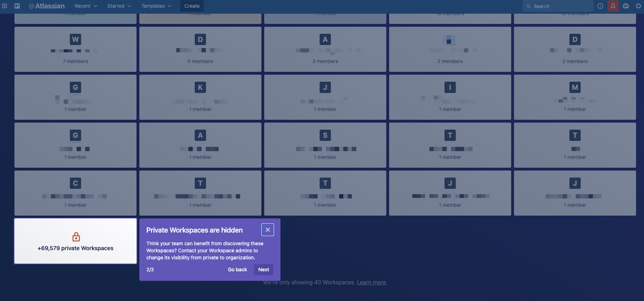Click Next in the tour popup
644x301 pixels.
click(x=264, y=269)
